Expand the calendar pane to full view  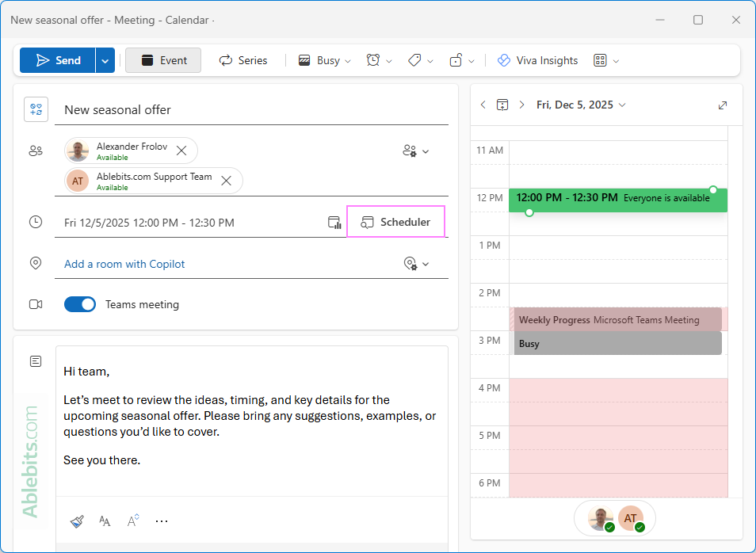(723, 105)
